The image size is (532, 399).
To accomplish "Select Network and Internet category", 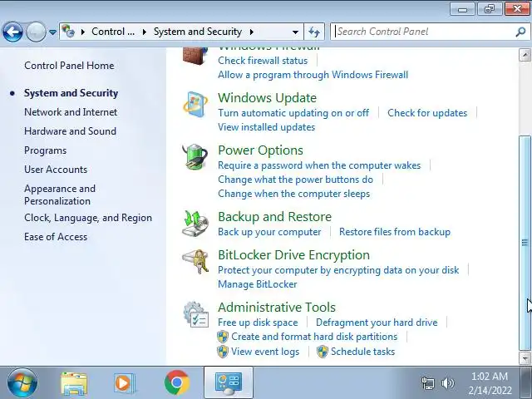I will (x=71, y=112).
